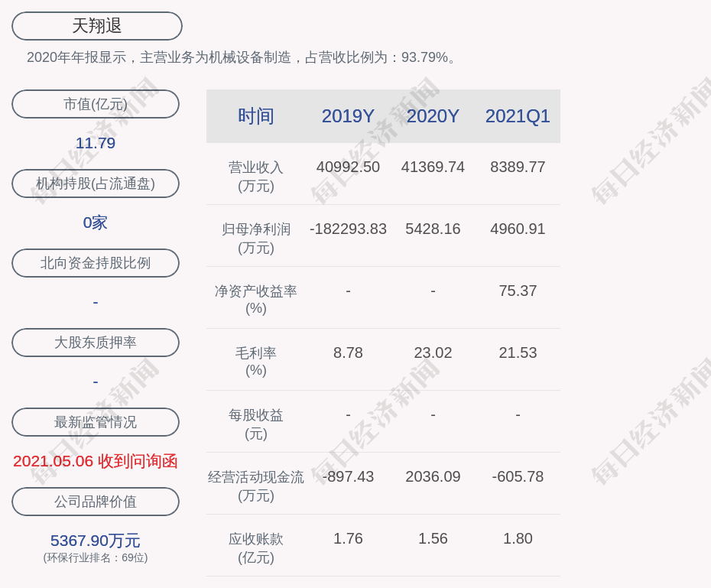The width and height of the screenshot is (711, 588).
Task: Click the 归母净利润 value -182293.83
Action: [348, 229]
